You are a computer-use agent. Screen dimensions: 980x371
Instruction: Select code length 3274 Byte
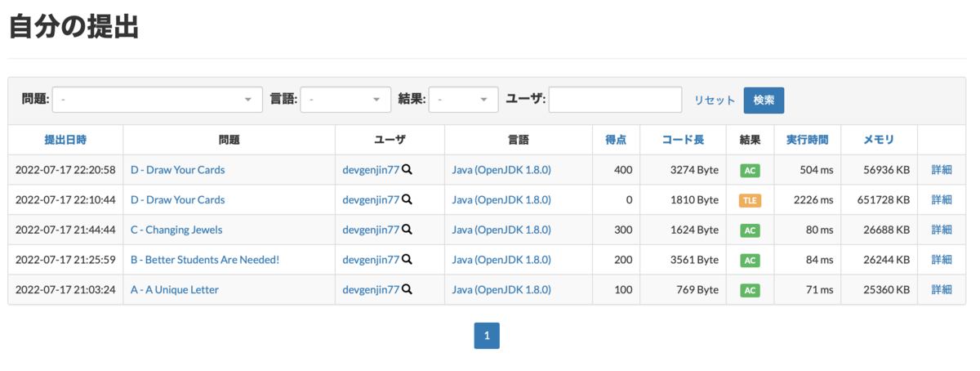(693, 170)
